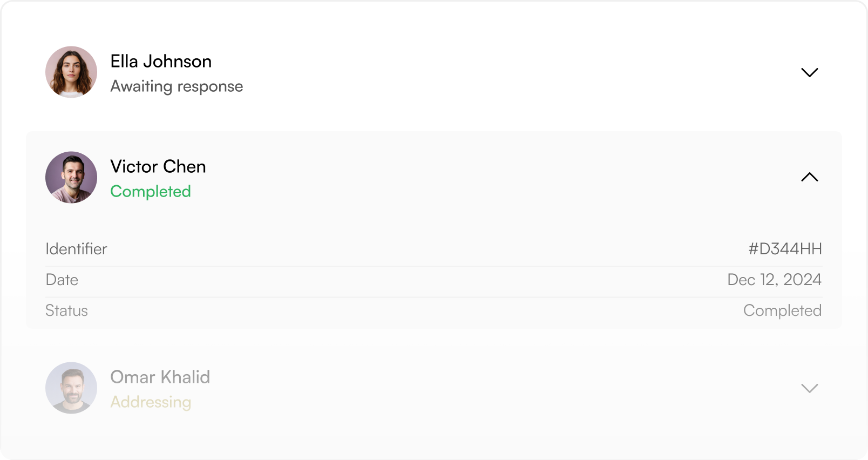Select the Victor Chen name heading

(158, 167)
